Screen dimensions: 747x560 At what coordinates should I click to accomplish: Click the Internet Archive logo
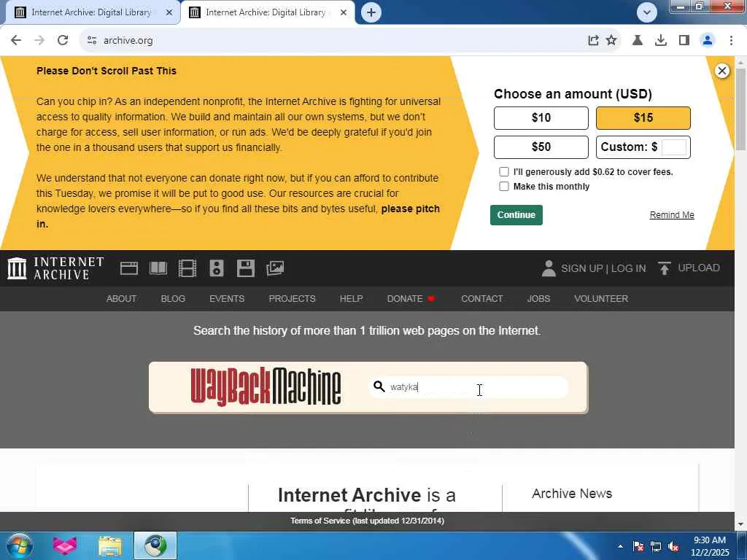55,268
